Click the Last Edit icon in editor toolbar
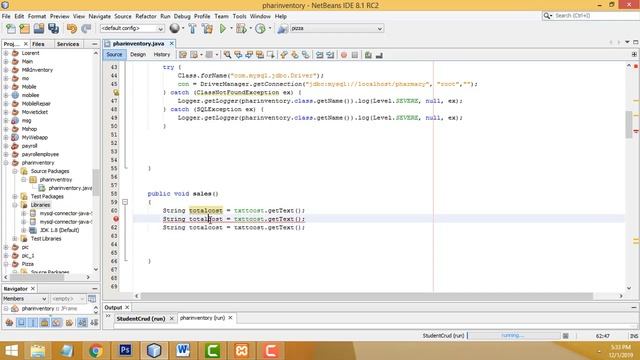Screen dimensions: 640x360 coord(183,55)
